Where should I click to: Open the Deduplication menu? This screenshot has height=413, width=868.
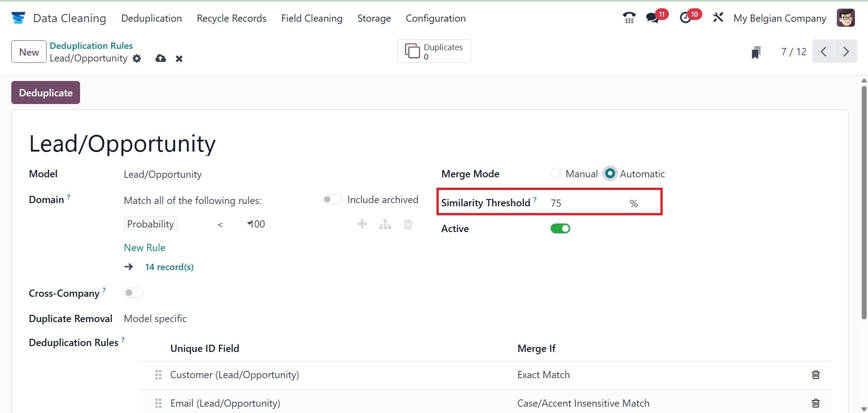point(152,19)
